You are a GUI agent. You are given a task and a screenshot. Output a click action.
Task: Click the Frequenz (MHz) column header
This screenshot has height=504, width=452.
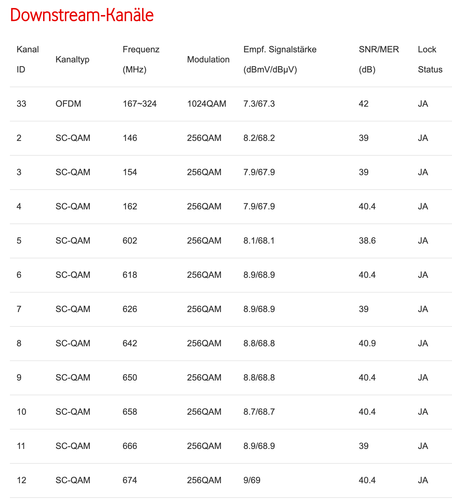[x=141, y=59]
